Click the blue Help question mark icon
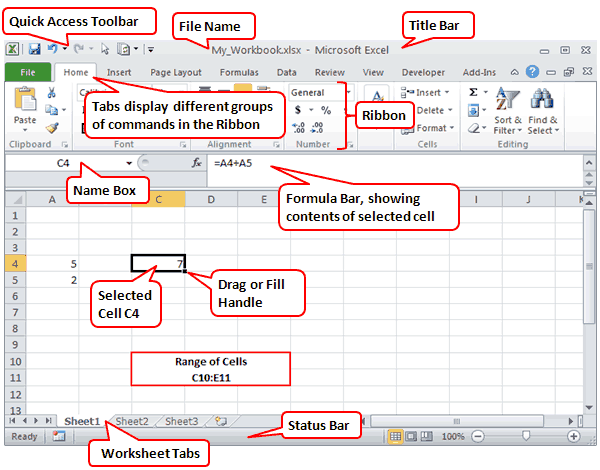Image resolution: width=600 pixels, height=470 pixels. click(532, 72)
